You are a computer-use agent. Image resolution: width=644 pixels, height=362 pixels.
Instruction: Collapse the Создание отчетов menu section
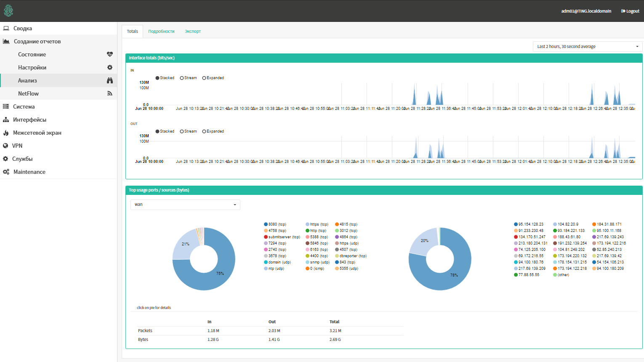coord(37,41)
